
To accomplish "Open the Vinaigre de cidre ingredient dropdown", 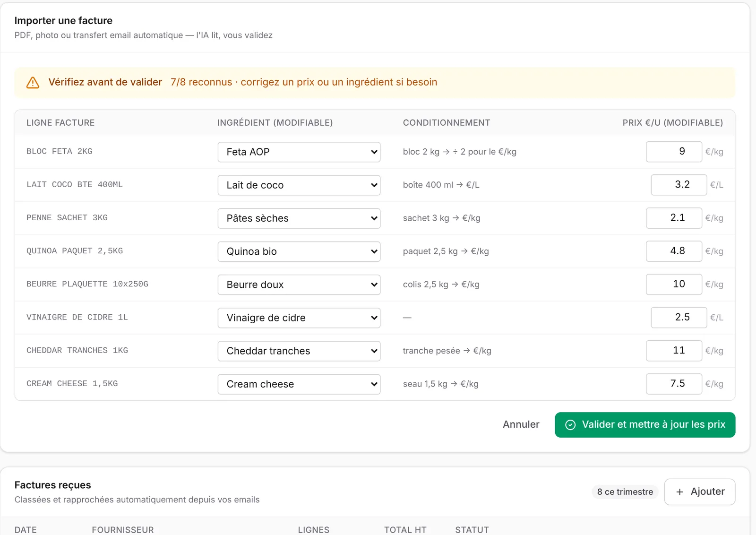I will coord(299,318).
